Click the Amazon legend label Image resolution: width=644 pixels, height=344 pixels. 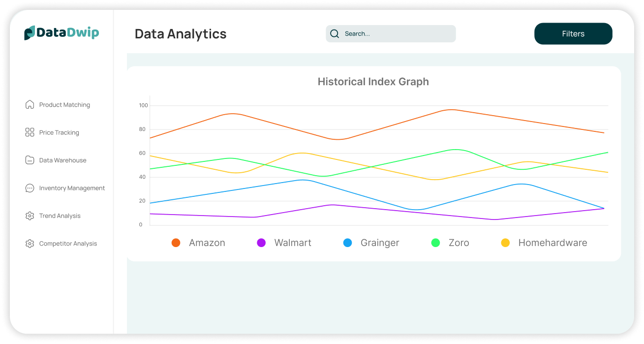pyautogui.click(x=207, y=243)
